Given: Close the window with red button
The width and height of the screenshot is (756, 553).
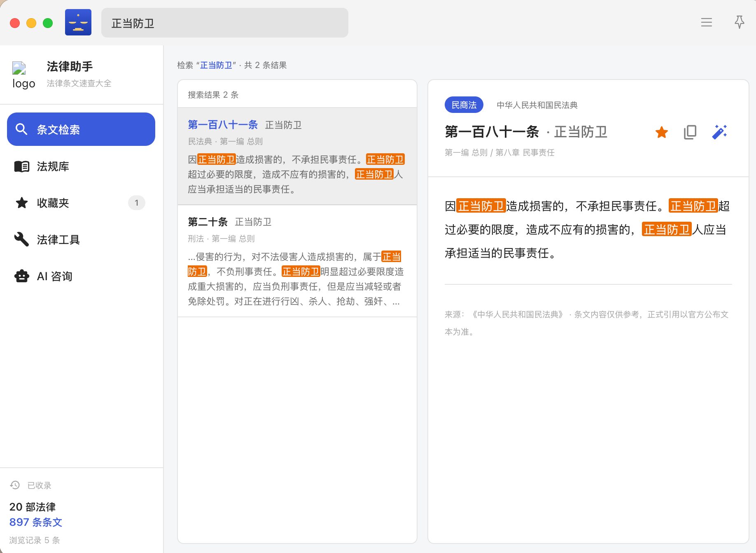Looking at the screenshot, I should (x=15, y=23).
